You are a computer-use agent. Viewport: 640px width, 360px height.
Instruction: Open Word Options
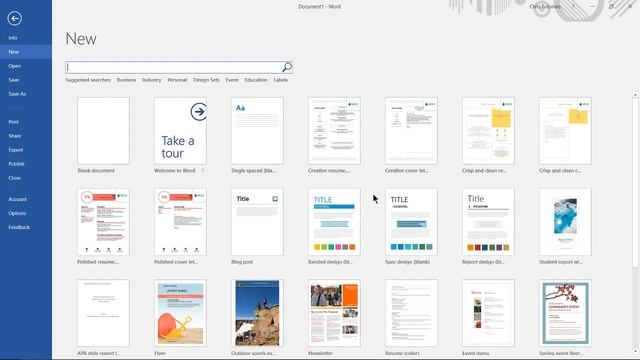pos(17,213)
